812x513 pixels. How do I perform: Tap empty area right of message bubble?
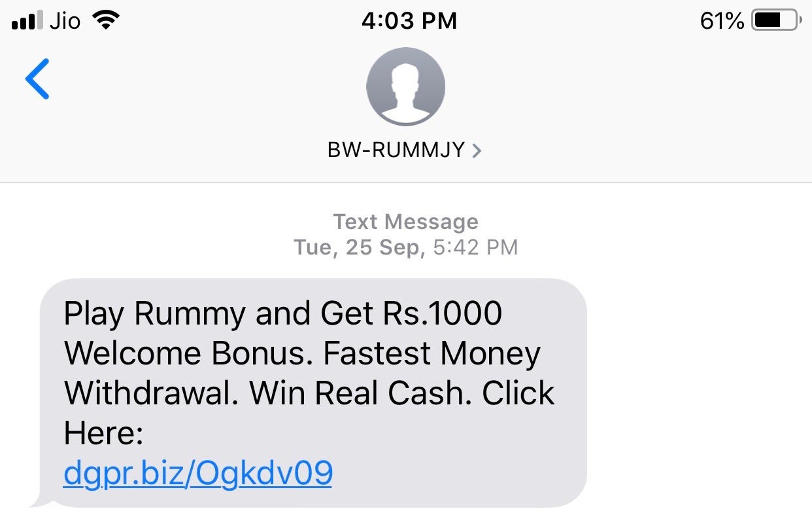click(x=700, y=393)
